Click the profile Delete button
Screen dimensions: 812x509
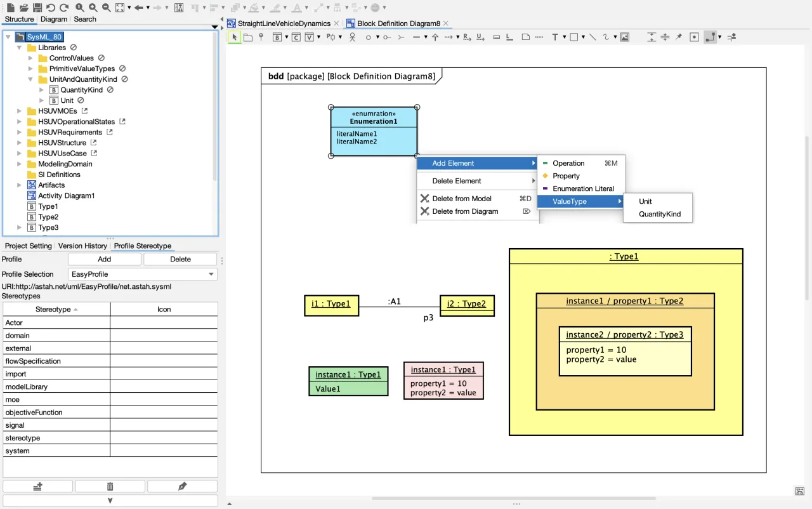[180, 259]
